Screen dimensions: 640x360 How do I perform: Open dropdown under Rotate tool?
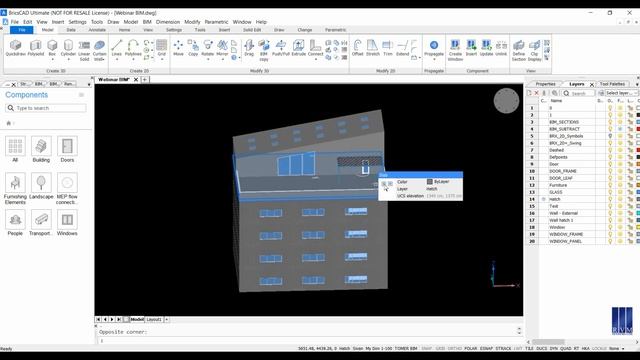click(x=207, y=59)
